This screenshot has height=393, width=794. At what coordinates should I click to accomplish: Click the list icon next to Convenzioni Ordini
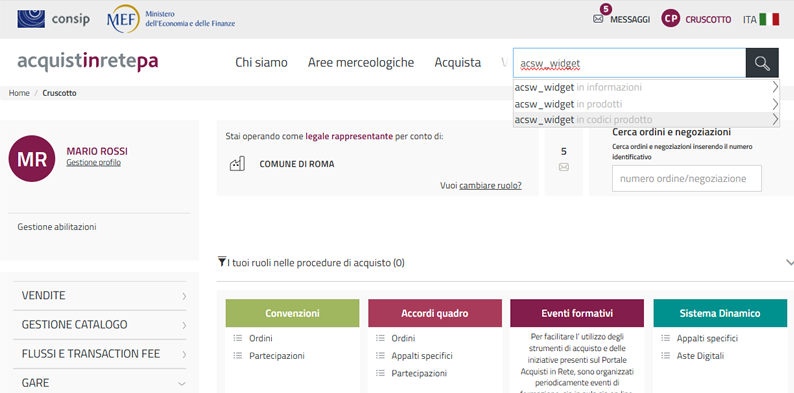(x=238, y=338)
